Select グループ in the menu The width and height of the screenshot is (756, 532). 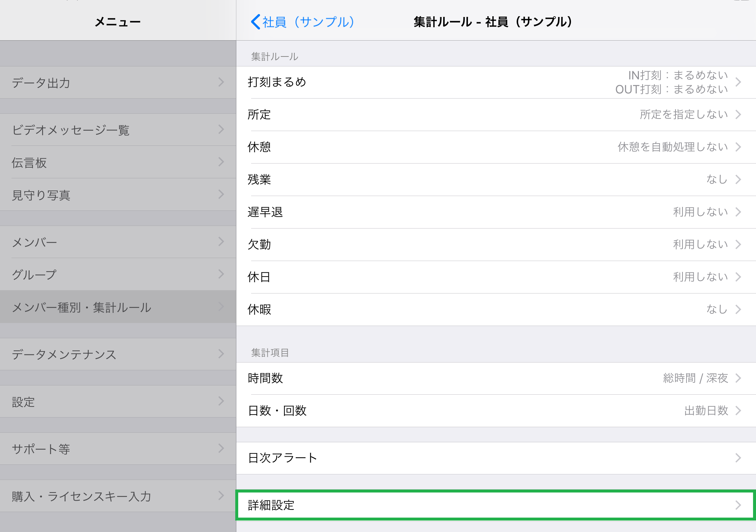[118, 274]
